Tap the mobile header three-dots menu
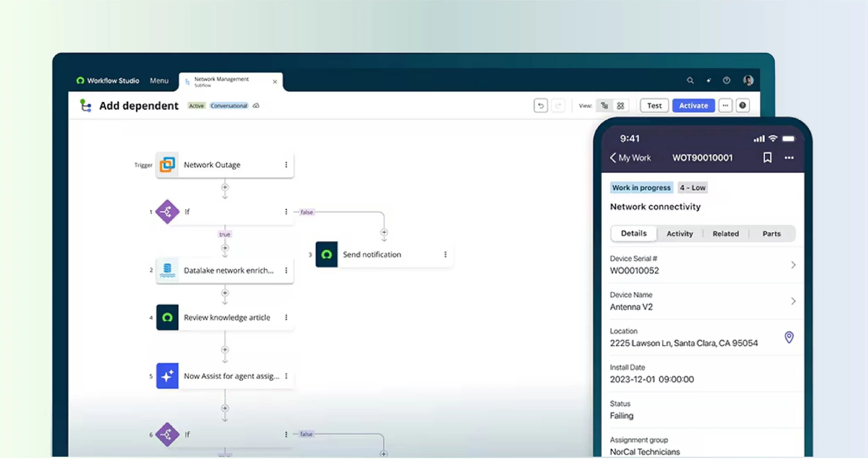868x459 pixels. (789, 158)
